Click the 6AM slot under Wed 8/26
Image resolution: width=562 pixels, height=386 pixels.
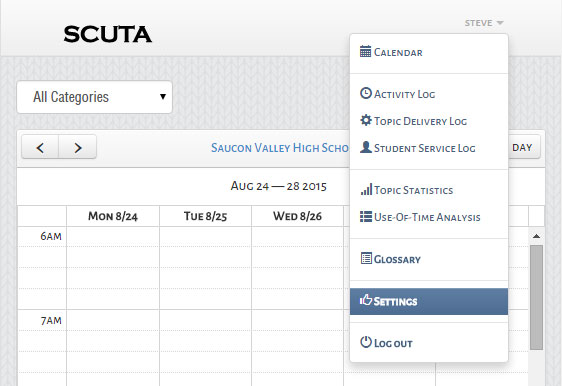(297, 237)
